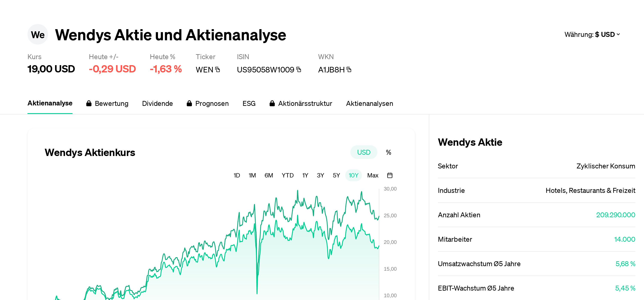The height and width of the screenshot is (300, 644).
Task: Click the lock icon next to Bewertung
Action: pyautogui.click(x=89, y=103)
